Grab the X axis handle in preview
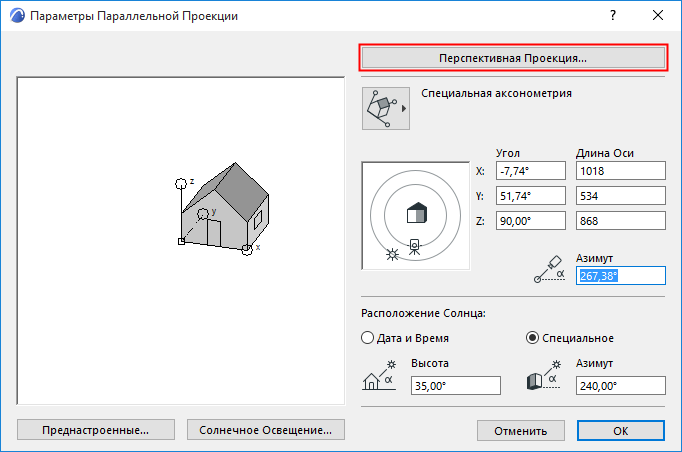Viewport: 682px width, 452px height. click(x=247, y=249)
